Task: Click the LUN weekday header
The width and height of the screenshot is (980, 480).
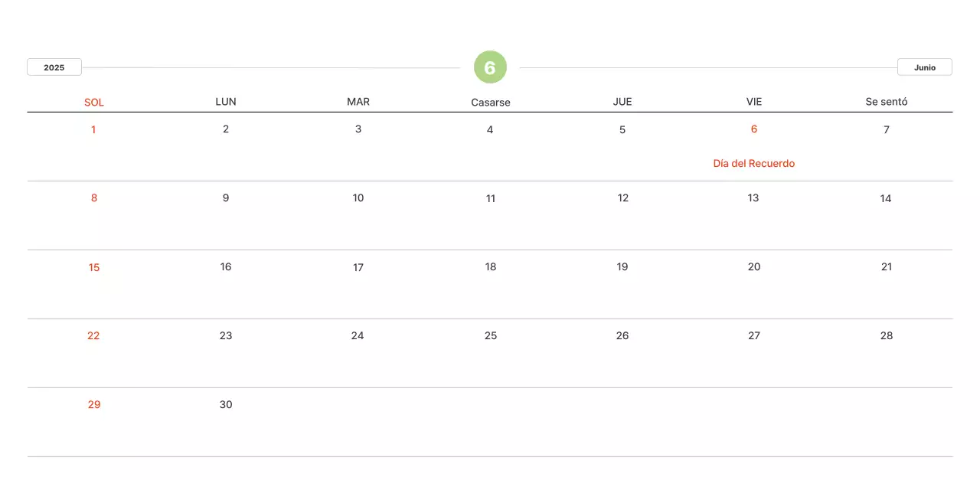Action: (x=226, y=102)
